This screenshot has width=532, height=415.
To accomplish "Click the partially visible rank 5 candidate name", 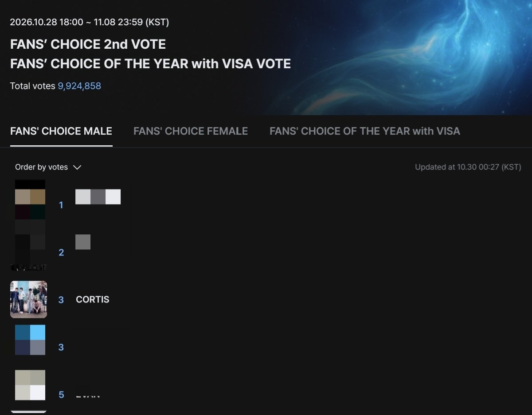I will (x=88, y=396).
